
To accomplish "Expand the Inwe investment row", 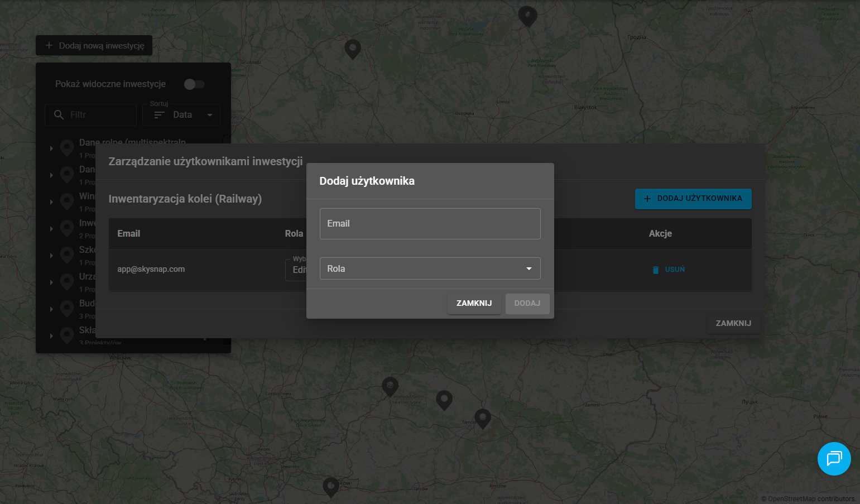I will (51, 229).
